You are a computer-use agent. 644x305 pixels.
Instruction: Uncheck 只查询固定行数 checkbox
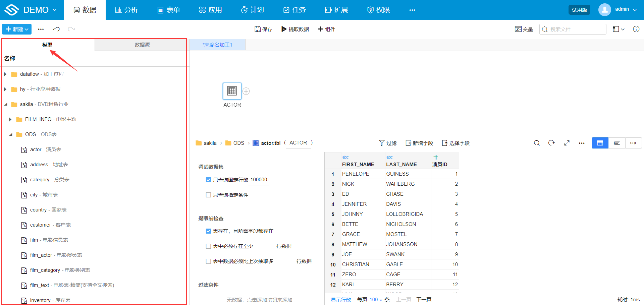tap(208, 180)
